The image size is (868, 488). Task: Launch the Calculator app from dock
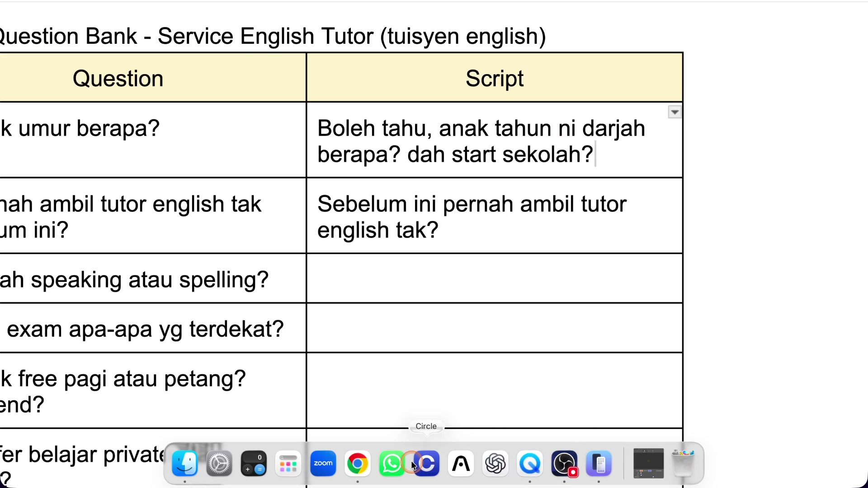254,464
